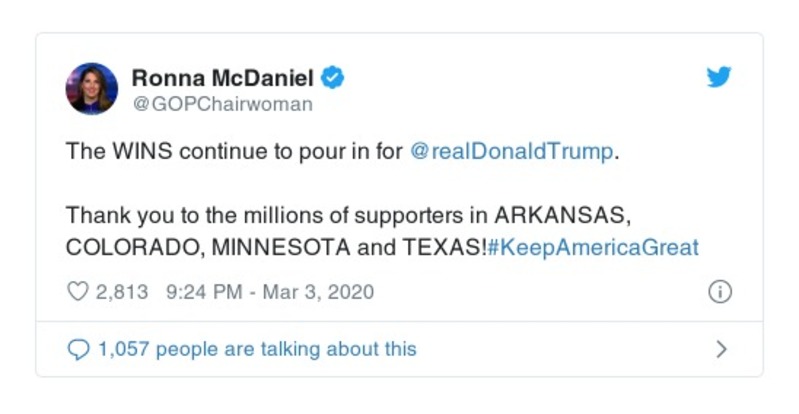This screenshot has width=799, height=414.
Task: Click the blue verified badge
Action: point(334,78)
